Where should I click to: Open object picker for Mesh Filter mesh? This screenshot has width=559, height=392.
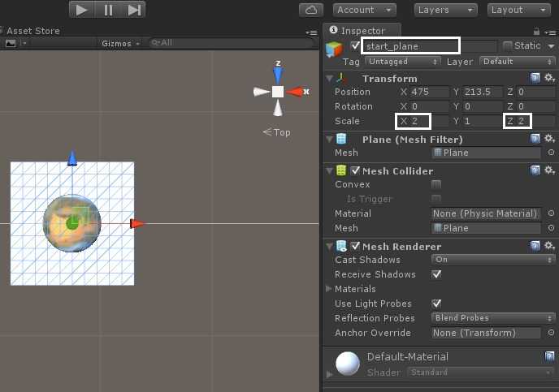(551, 153)
